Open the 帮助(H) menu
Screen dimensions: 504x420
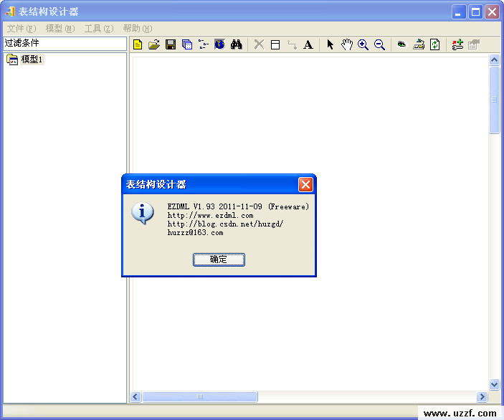(138, 29)
